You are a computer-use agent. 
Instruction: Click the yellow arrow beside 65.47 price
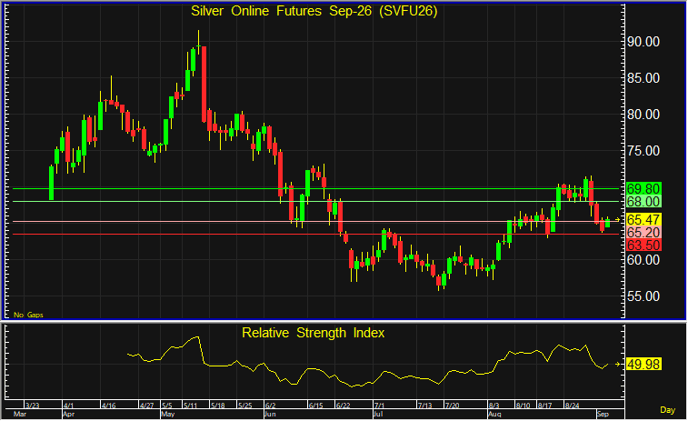[x=618, y=219]
